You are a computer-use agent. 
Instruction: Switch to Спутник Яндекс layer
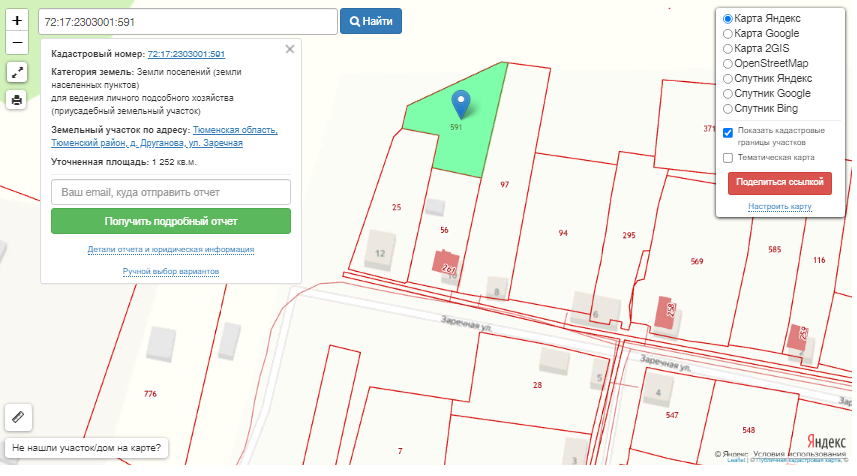728,78
